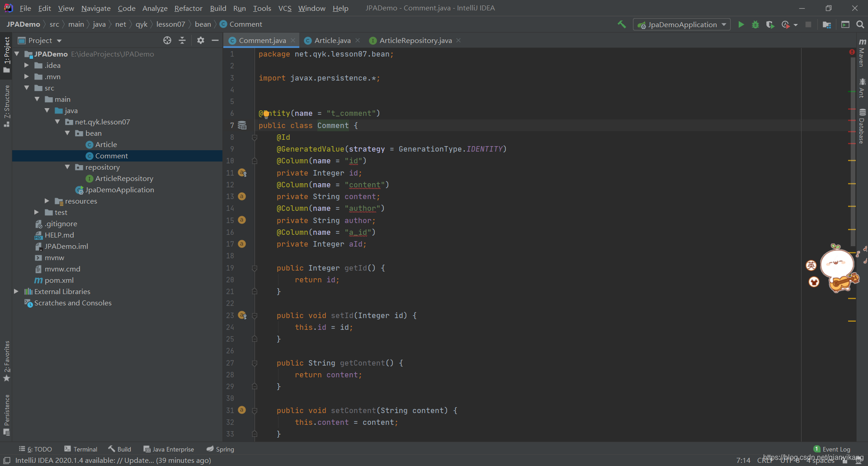Image resolution: width=868 pixels, height=466 pixels.
Task: Click the gutter icon beside line 23
Action: pos(242,315)
